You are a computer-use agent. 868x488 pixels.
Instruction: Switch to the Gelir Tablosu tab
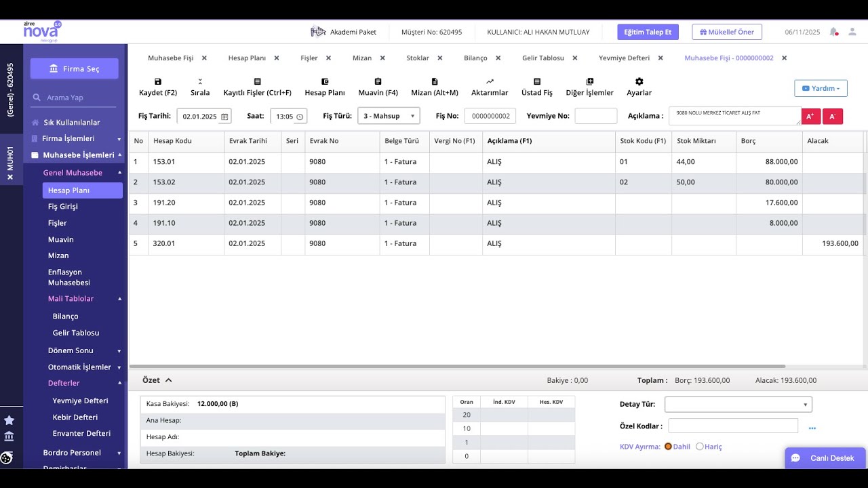click(x=543, y=58)
